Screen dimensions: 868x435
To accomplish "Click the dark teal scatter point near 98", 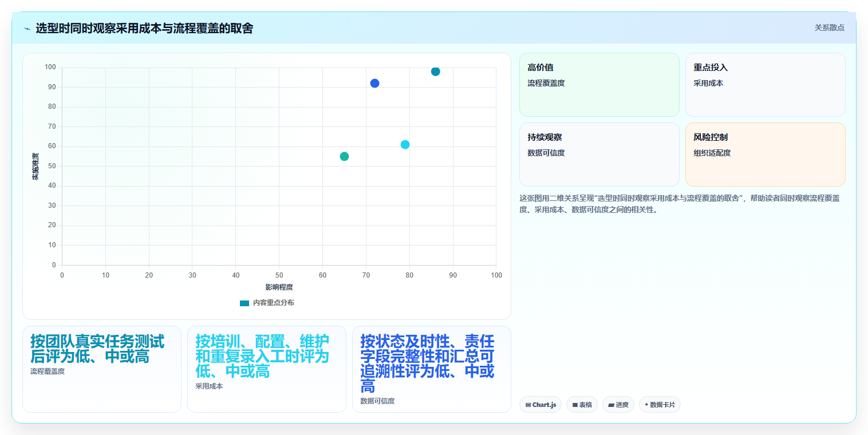I will [435, 72].
